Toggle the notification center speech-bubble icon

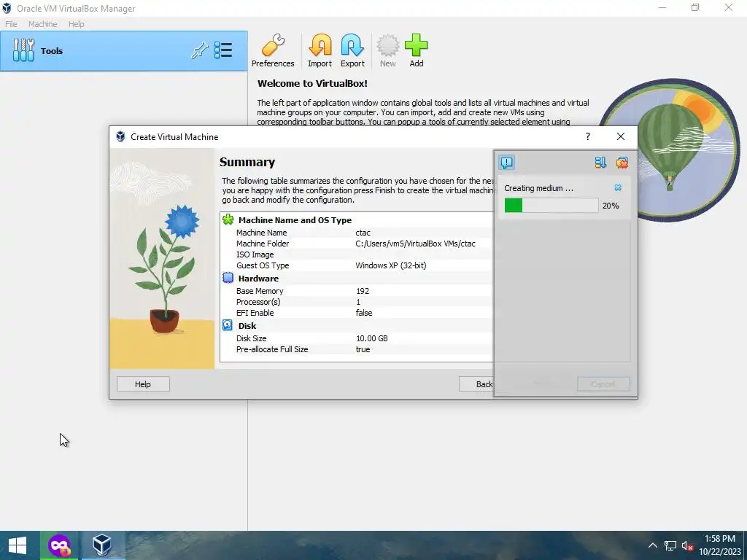[506, 163]
